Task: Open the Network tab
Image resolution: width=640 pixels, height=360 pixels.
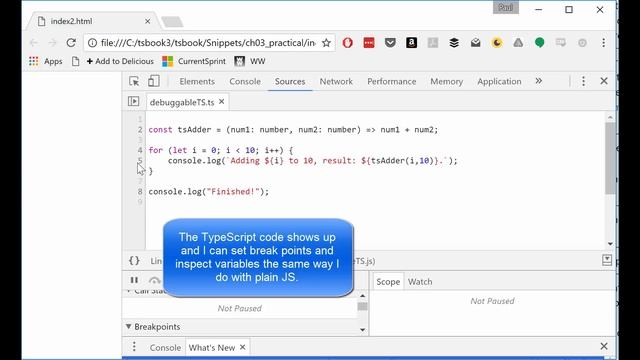Action: pyautogui.click(x=336, y=81)
